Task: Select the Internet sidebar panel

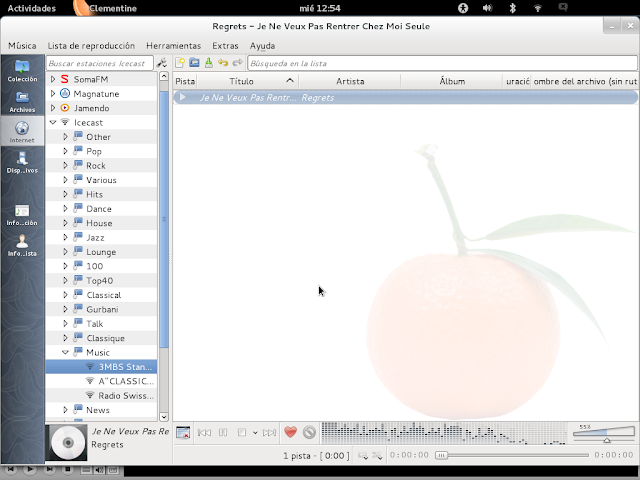Action: coord(22,131)
